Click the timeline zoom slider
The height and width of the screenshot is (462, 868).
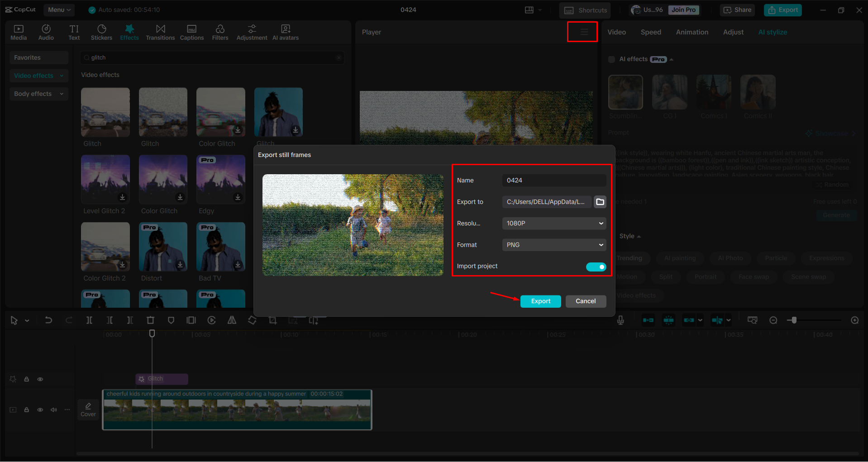pyautogui.click(x=793, y=320)
